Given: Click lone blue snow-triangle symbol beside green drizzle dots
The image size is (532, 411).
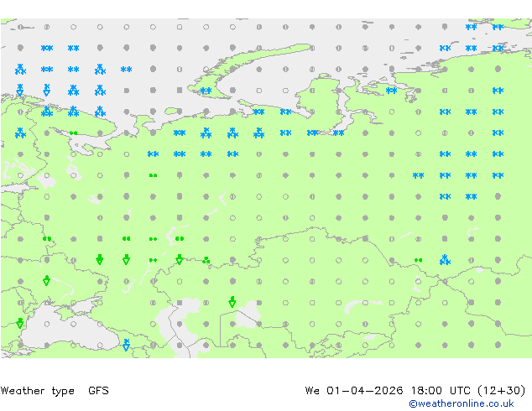Looking at the screenshot, I should click(445, 260).
